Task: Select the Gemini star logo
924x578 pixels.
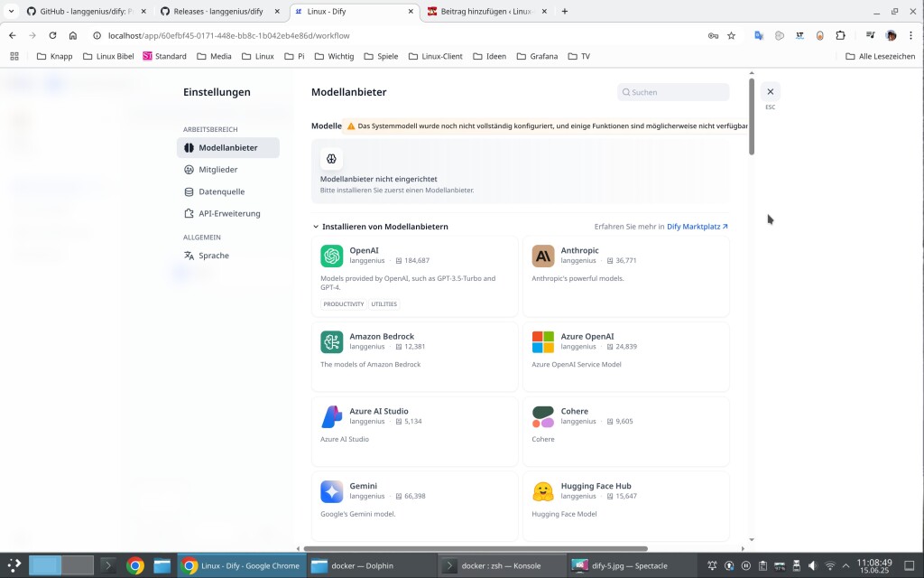Action: tap(332, 491)
